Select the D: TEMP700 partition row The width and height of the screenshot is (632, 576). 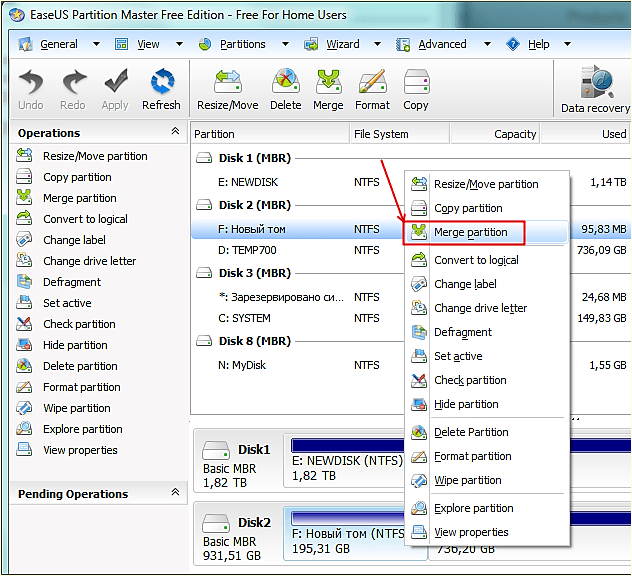click(x=298, y=250)
